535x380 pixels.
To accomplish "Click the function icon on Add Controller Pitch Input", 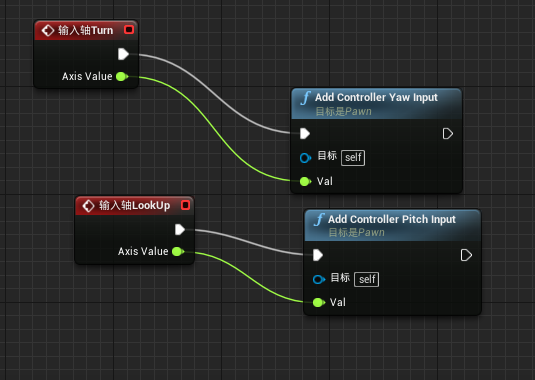I will coord(319,219).
